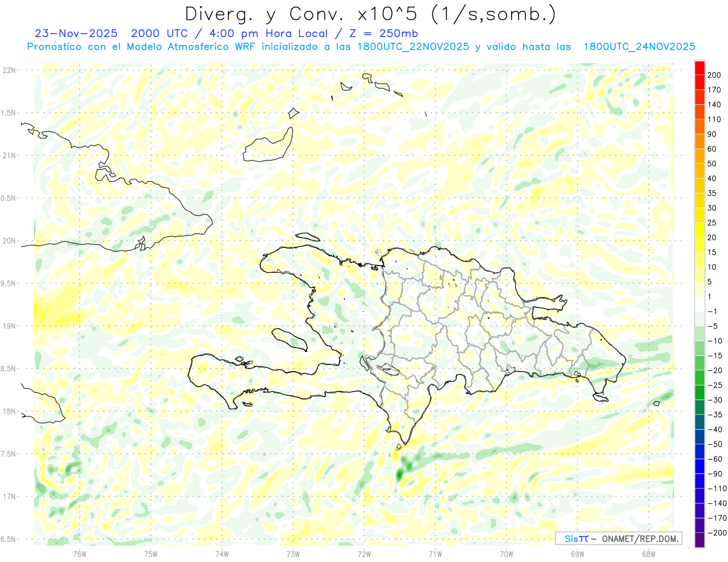This screenshot has height=562, width=728.
Task: Click the 1.5N latitude label
Action: click(9, 113)
